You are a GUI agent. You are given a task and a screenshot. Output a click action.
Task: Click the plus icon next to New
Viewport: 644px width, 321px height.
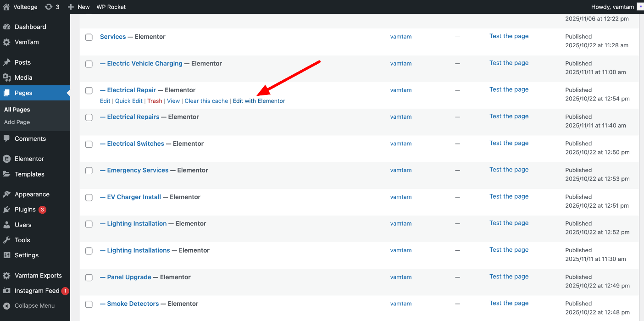coord(70,7)
